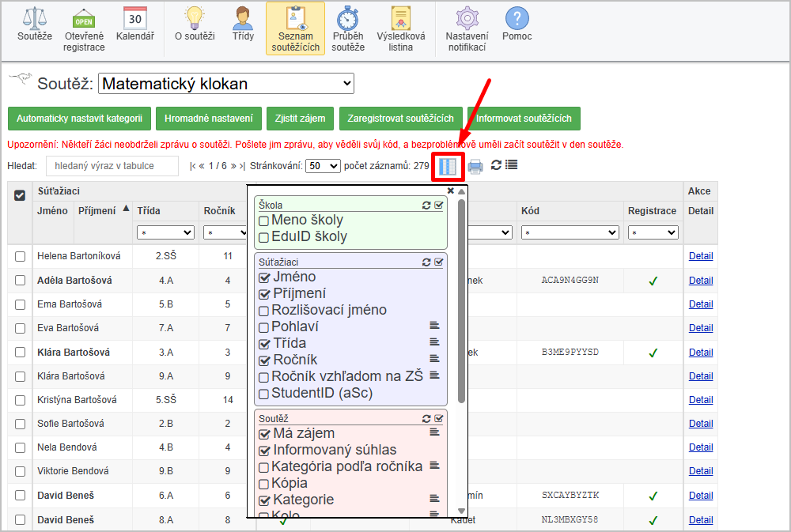Click the green check mark in Adéla Bartošová's row
The width and height of the screenshot is (791, 532).
click(x=653, y=281)
